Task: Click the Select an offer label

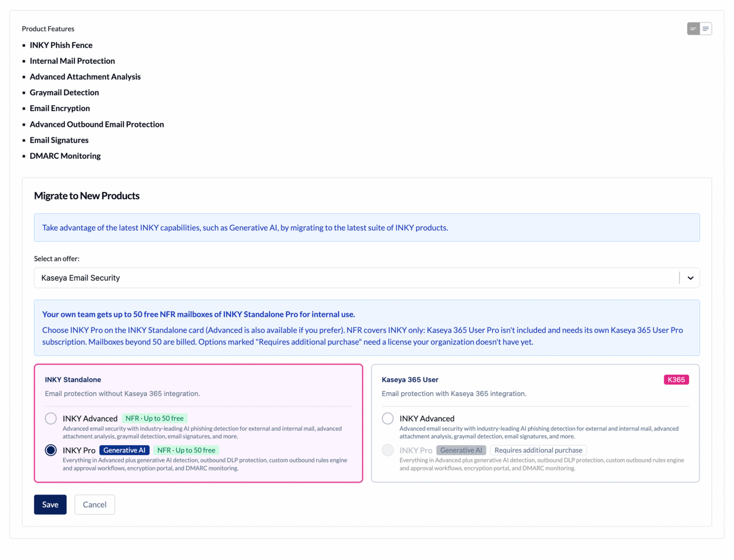Action: tap(57, 259)
